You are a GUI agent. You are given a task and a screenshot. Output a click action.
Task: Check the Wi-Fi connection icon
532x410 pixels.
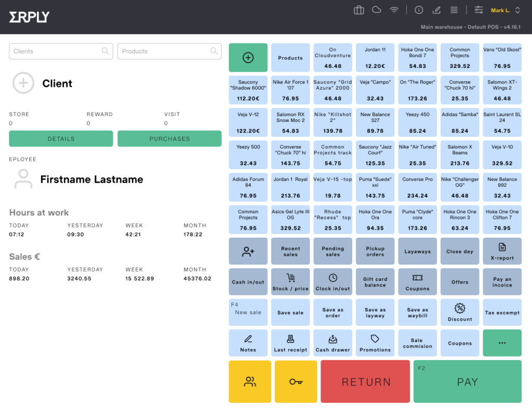click(394, 10)
